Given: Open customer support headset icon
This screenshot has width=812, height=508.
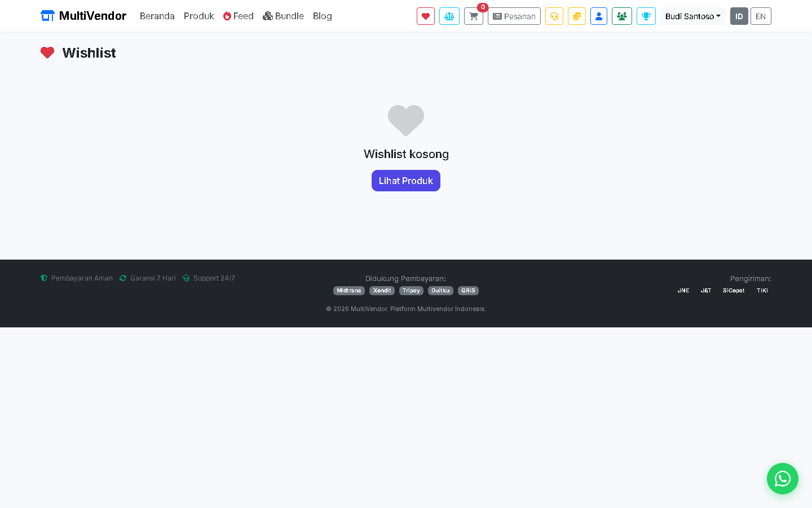Looking at the screenshot, I should pos(554,16).
